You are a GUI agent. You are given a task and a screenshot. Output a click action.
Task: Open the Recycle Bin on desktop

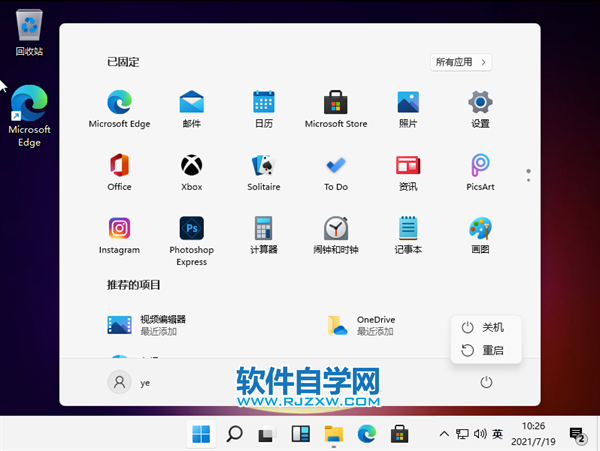pos(29,30)
